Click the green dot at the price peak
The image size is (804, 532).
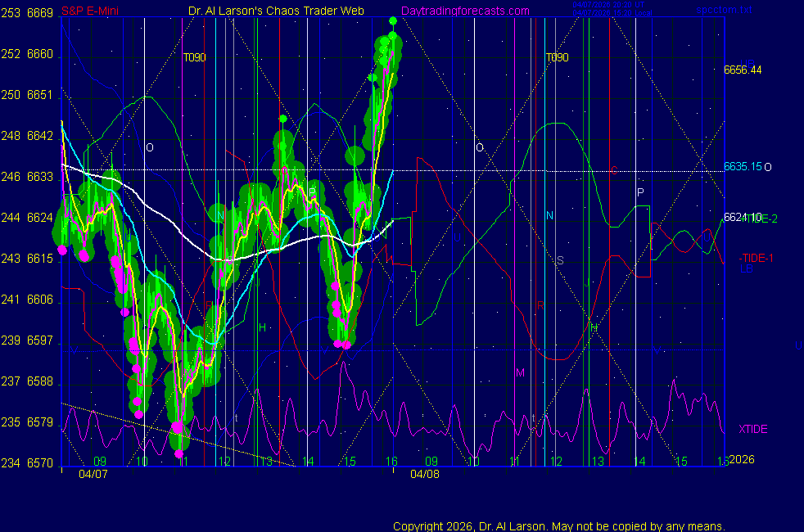(393, 20)
